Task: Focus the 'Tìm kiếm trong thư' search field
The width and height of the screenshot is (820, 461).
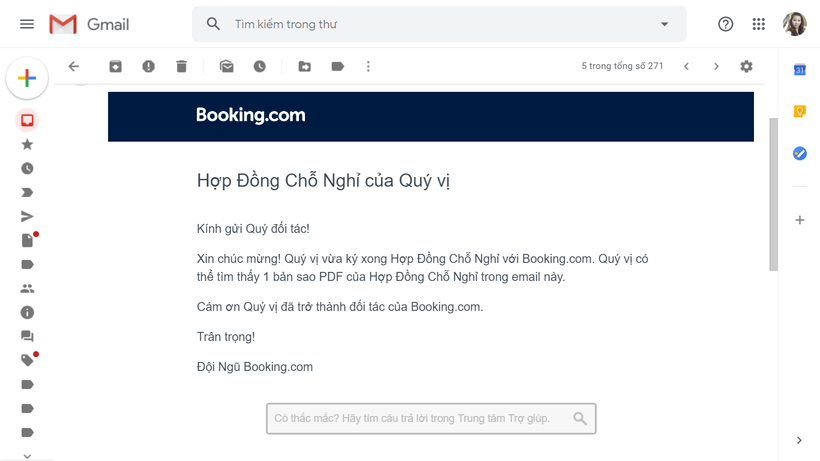Action: click(x=439, y=24)
